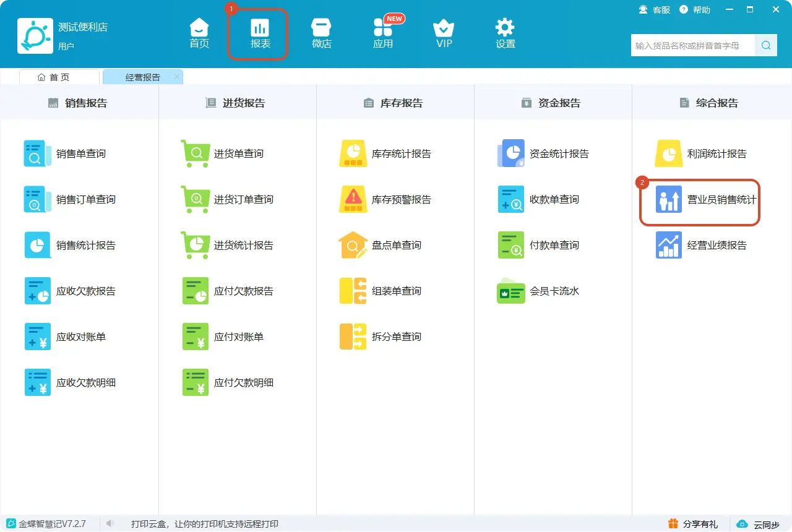The width and height of the screenshot is (792, 532).
Task: Switch to the 首页 tab
Action: pyautogui.click(x=59, y=77)
